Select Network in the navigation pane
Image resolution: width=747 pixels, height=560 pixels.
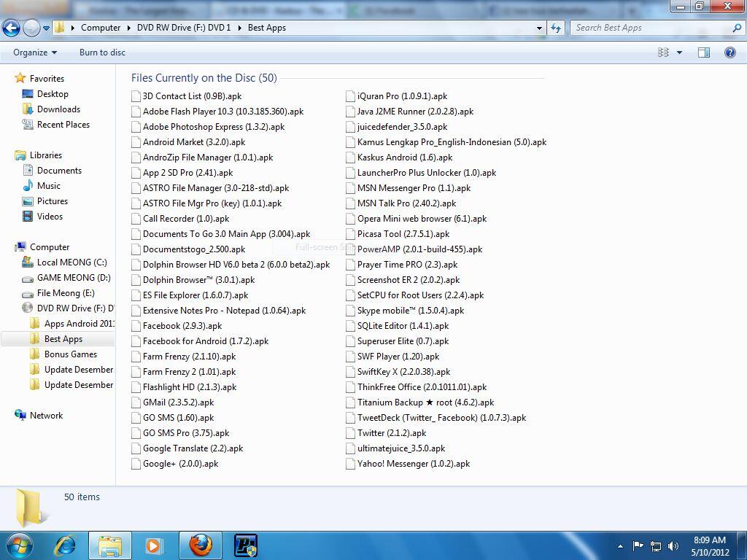click(46, 415)
